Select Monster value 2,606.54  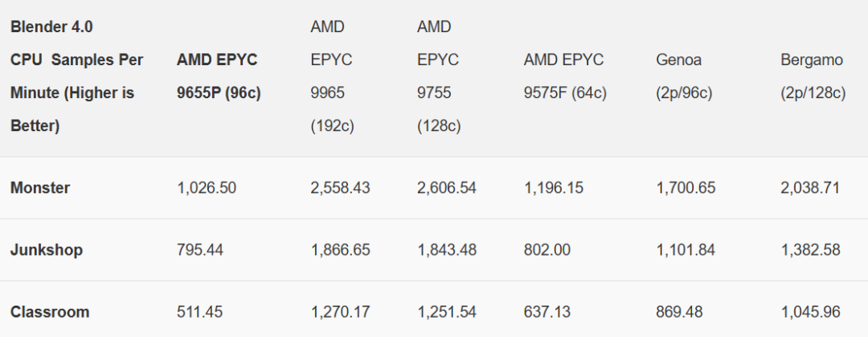[x=447, y=188]
